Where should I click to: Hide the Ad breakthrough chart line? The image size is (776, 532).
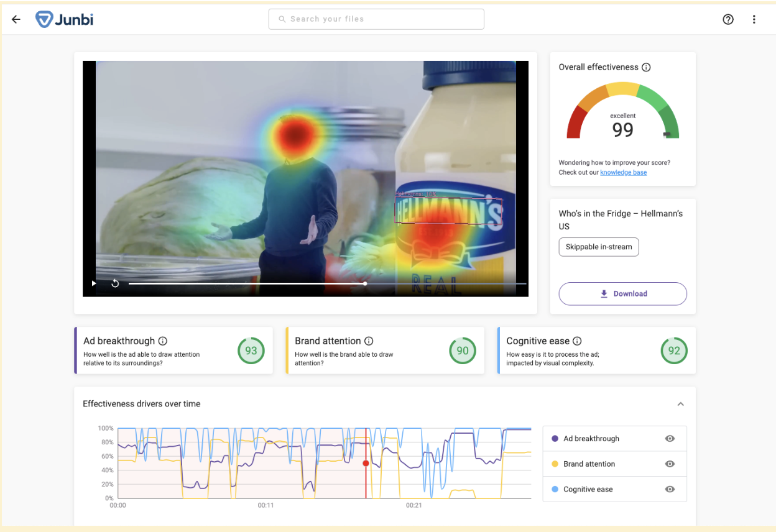pos(670,439)
